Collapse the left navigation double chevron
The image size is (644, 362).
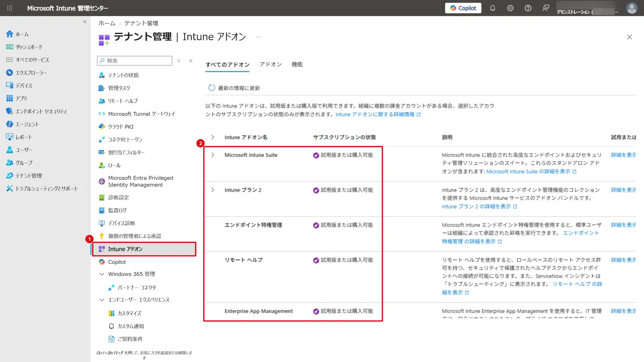pyautogui.click(x=85, y=22)
